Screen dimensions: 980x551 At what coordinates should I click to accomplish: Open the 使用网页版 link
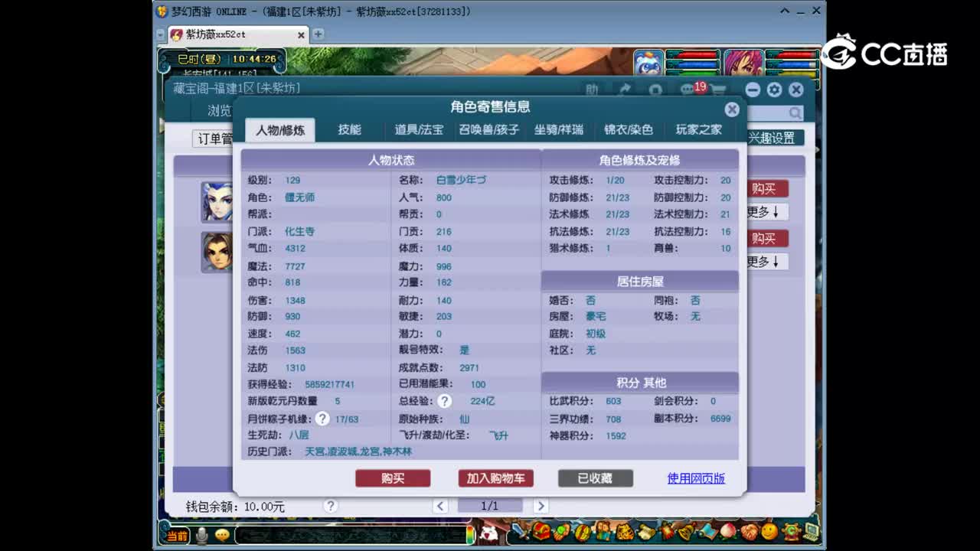[x=696, y=478]
